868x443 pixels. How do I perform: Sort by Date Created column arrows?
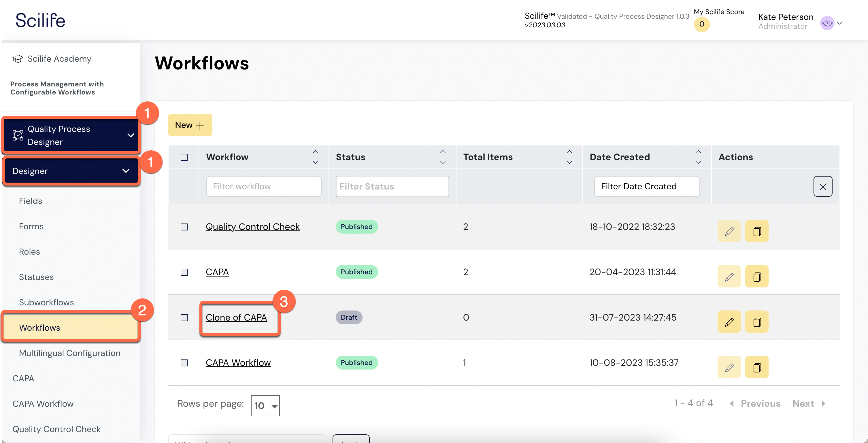click(x=698, y=157)
